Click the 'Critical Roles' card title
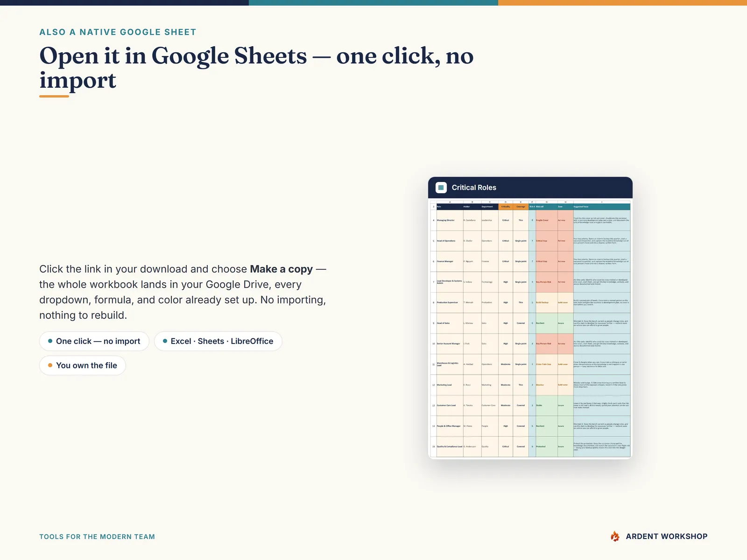747x560 pixels. 474,188
